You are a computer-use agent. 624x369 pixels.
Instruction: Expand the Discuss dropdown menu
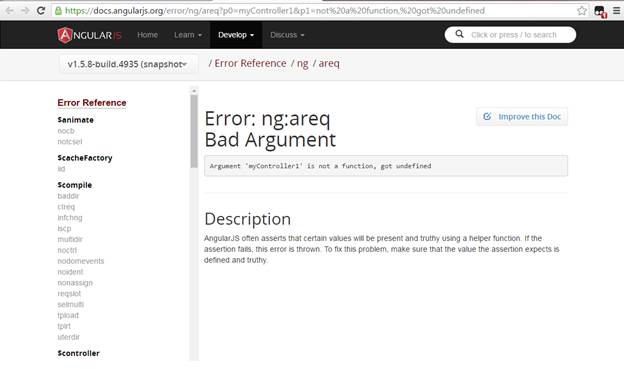287,35
